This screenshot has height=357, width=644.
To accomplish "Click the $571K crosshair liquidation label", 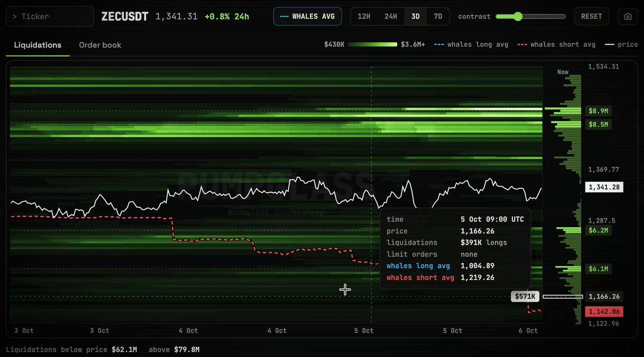I will (x=525, y=296).
